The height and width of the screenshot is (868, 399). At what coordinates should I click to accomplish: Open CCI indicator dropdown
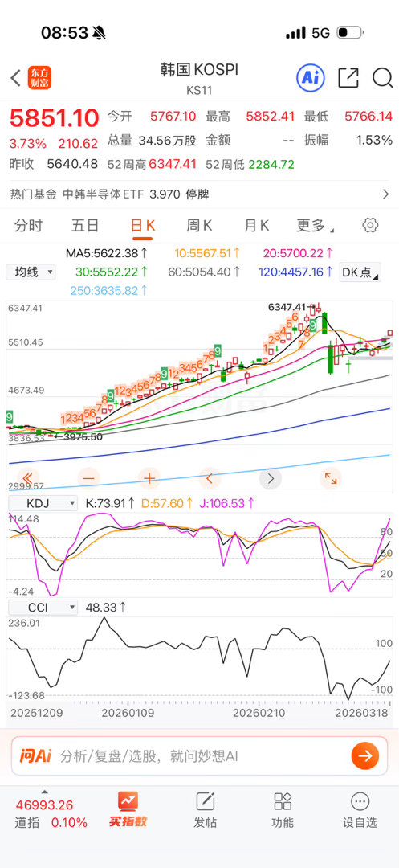pos(43,608)
